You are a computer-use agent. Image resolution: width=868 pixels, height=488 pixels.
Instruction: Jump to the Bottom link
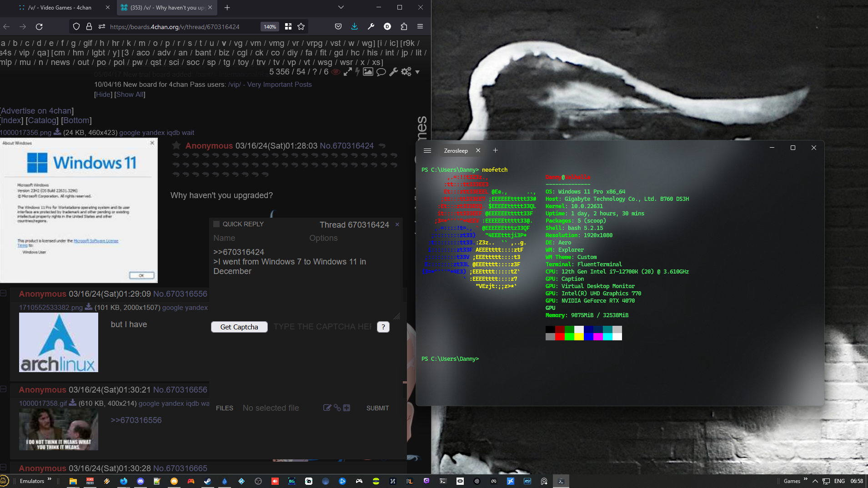pyautogui.click(x=76, y=120)
